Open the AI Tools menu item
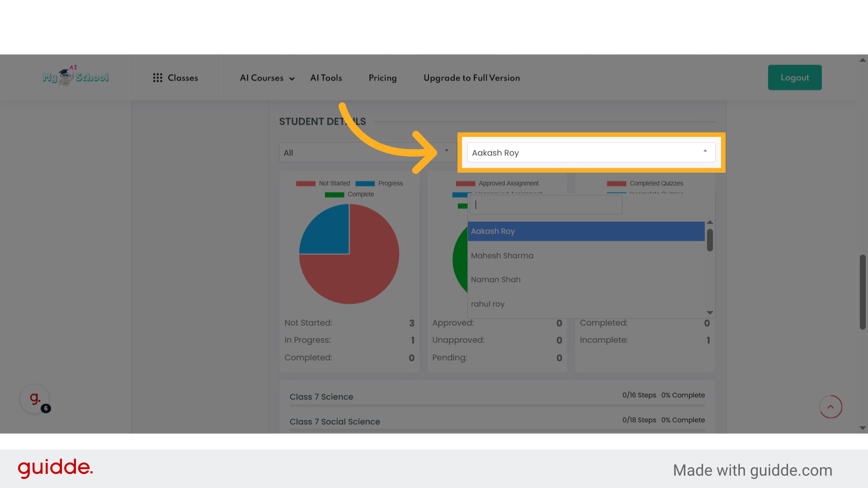Viewport: 868px width, 488px height. click(326, 78)
